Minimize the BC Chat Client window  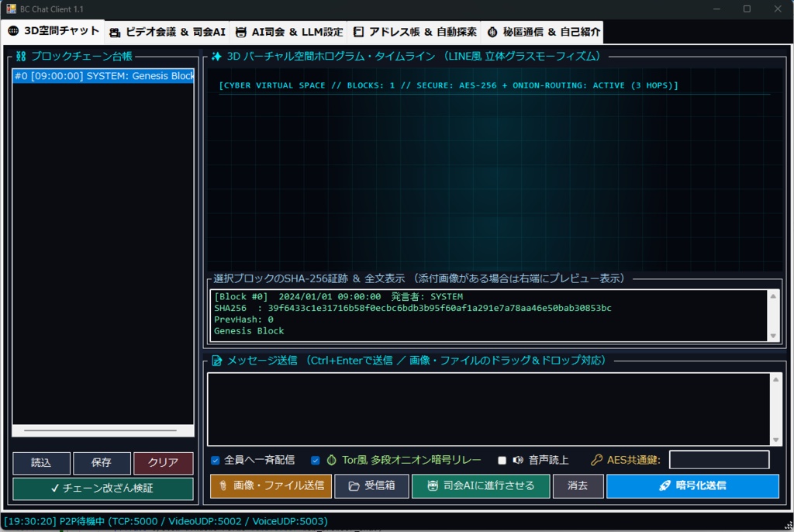[716, 9]
